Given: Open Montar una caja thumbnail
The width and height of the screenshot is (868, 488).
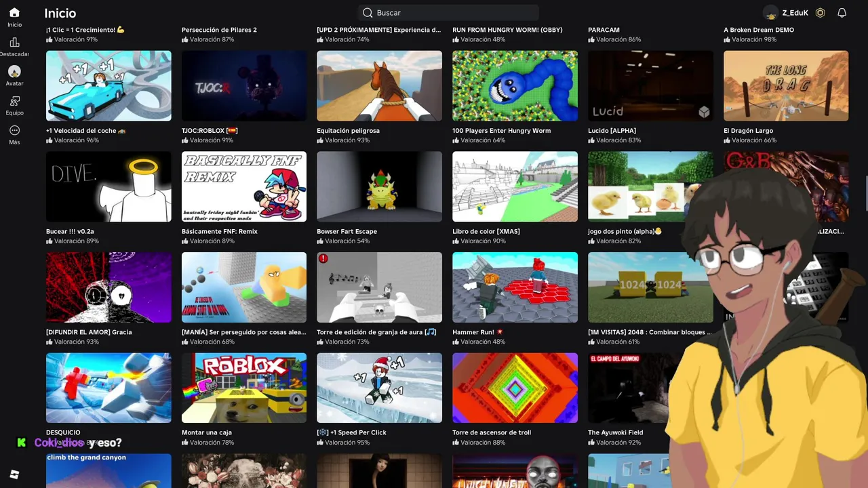Looking at the screenshot, I should pyautogui.click(x=244, y=388).
